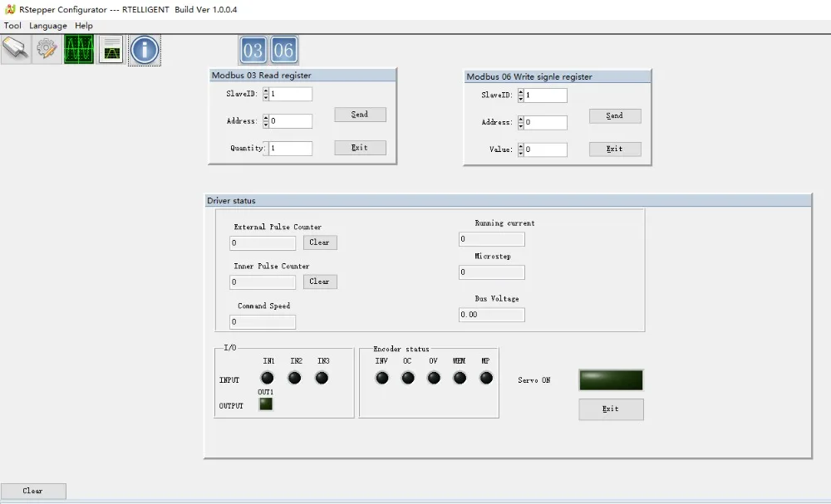Viewport: 831px width, 504px height.
Task: Click the Command Speed value field
Action: (263, 322)
